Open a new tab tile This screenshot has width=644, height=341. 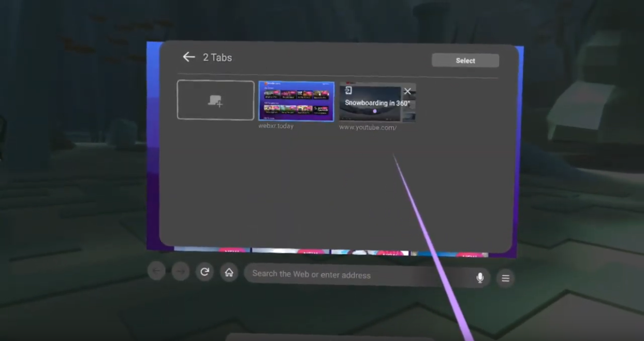pos(215,100)
